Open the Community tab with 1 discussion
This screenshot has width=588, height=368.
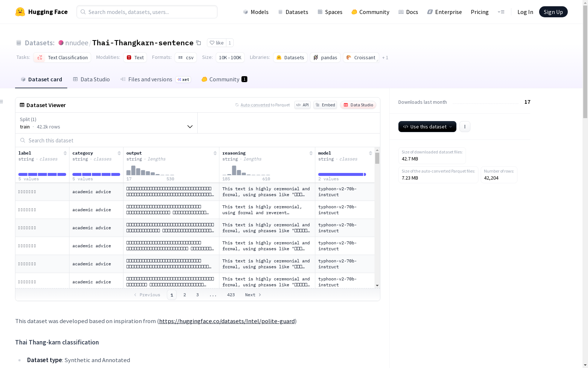point(225,79)
